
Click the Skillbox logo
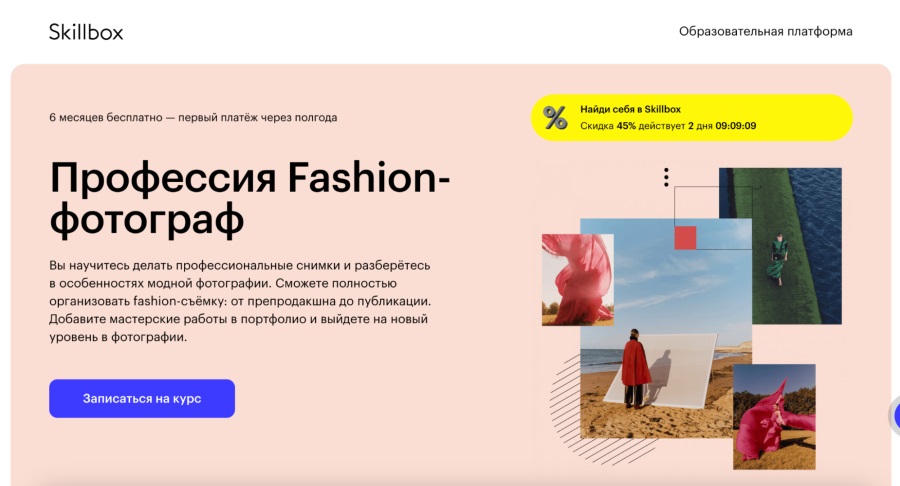[x=86, y=32]
